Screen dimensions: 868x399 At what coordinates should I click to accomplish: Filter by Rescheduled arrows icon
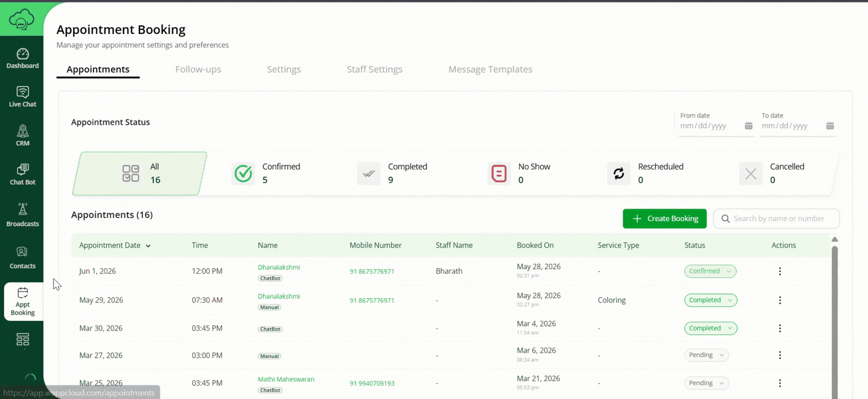[x=619, y=173]
